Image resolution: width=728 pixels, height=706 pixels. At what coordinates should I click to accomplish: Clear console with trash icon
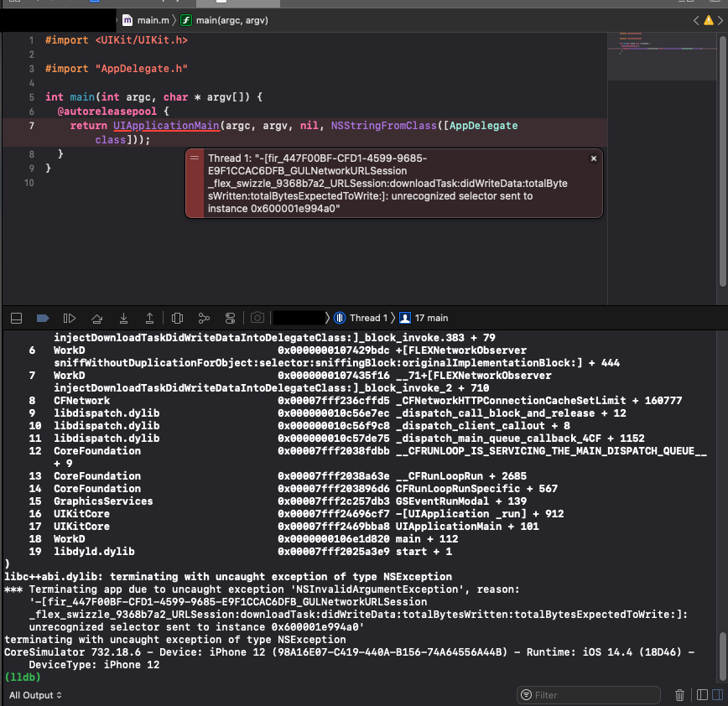tap(679, 695)
